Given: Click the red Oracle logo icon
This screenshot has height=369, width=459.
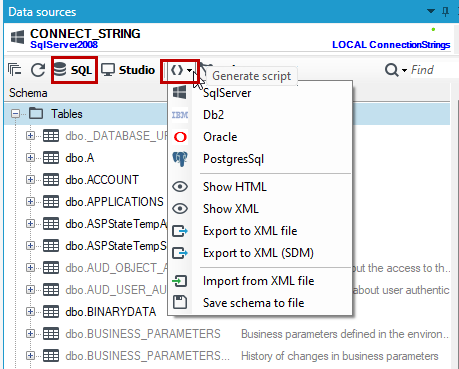Looking at the screenshot, I should (180, 137).
